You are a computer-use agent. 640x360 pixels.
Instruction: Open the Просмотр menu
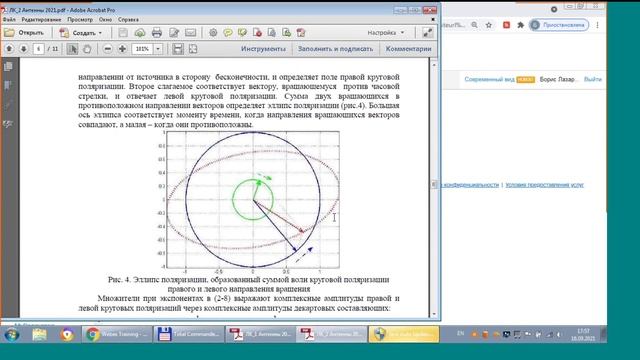(80, 20)
